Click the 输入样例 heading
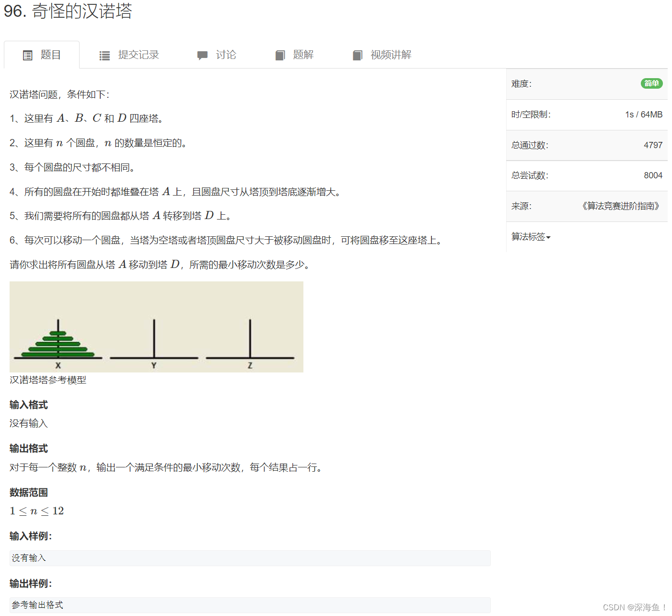This screenshot has width=672, height=616. pyautogui.click(x=31, y=536)
